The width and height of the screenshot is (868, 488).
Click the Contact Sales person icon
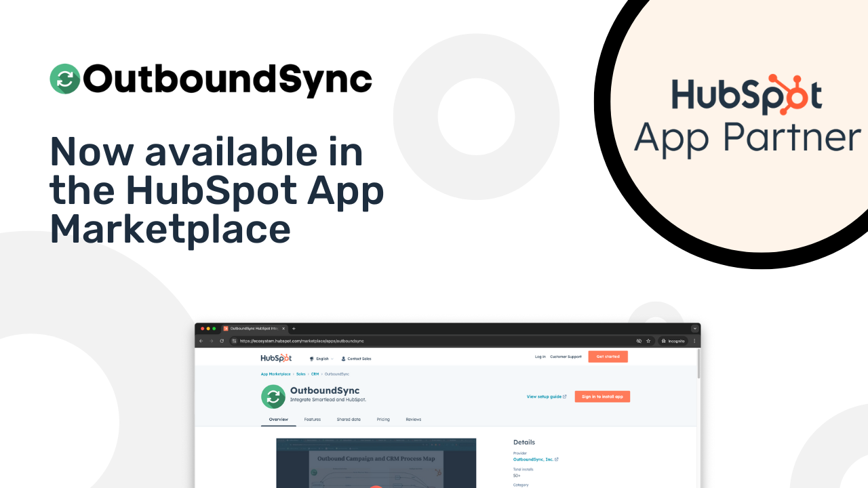[343, 358]
